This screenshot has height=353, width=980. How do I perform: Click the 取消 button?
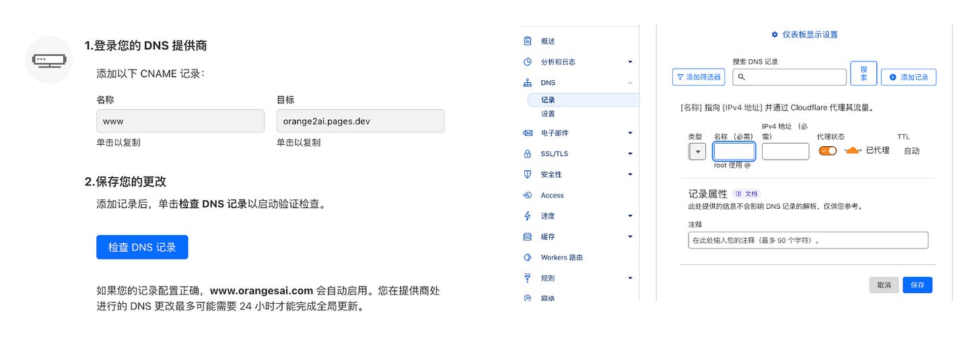tap(884, 285)
